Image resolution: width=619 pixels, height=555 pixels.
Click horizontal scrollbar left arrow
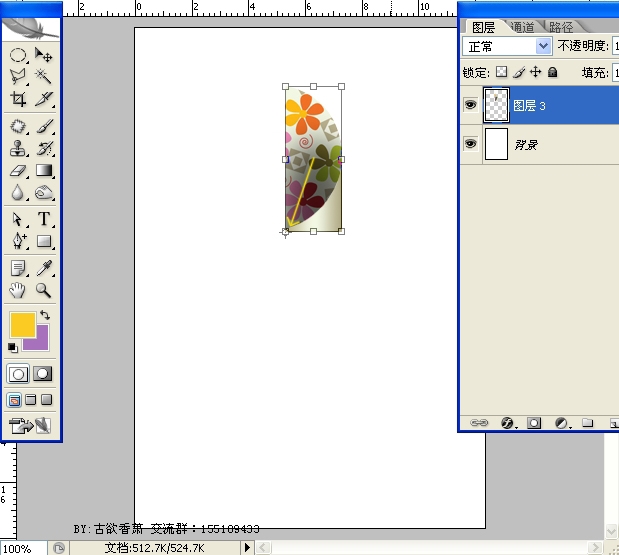click(x=263, y=548)
